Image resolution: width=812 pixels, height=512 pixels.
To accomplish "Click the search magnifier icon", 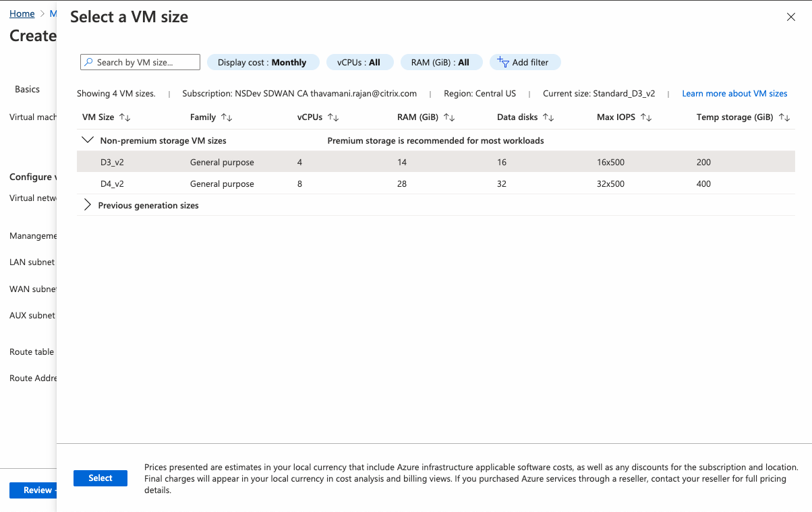I will point(88,62).
